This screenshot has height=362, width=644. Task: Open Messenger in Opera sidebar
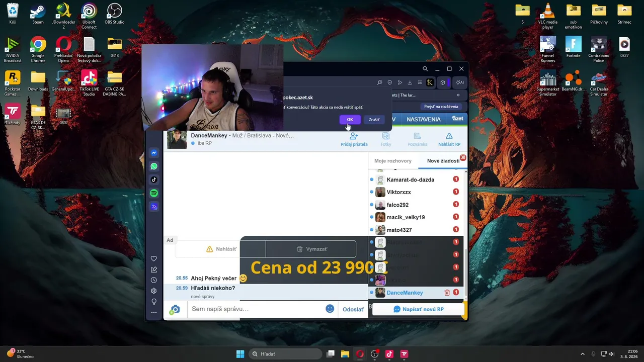click(x=154, y=153)
